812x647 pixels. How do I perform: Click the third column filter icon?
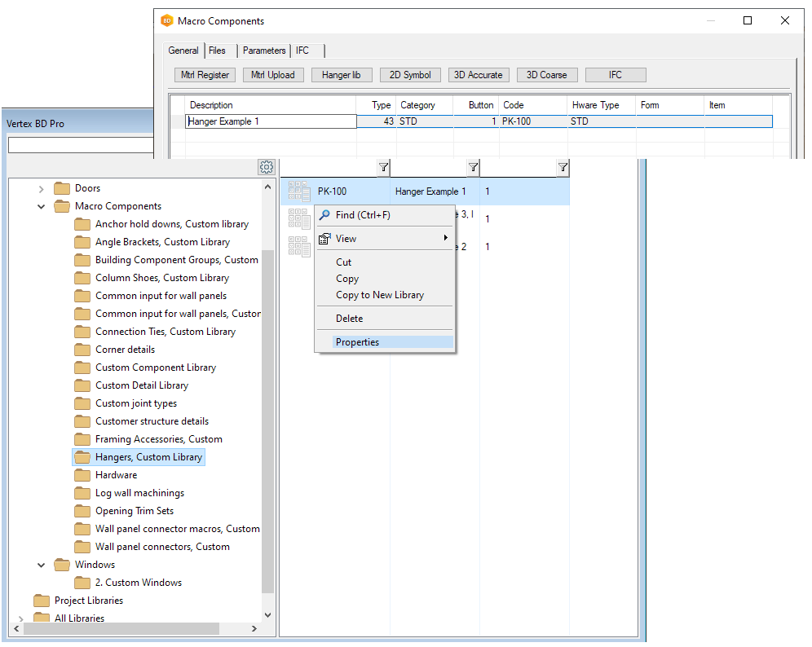pos(563,168)
